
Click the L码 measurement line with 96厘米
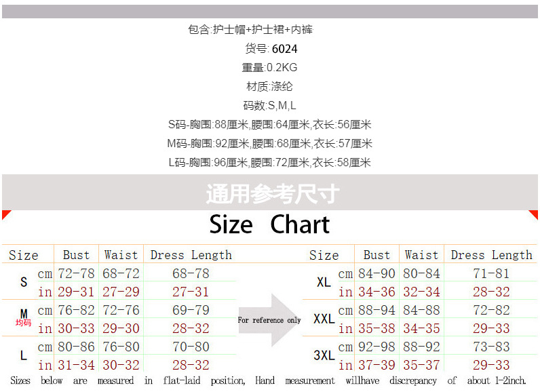(x=269, y=163)
